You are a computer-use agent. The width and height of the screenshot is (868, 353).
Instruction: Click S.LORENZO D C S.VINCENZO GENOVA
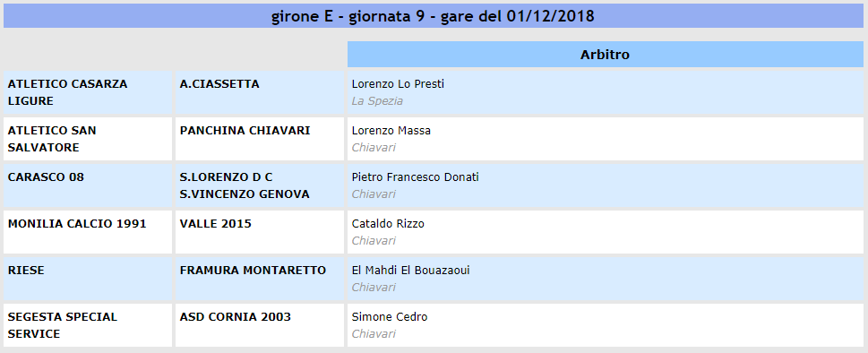click(245, 185)
